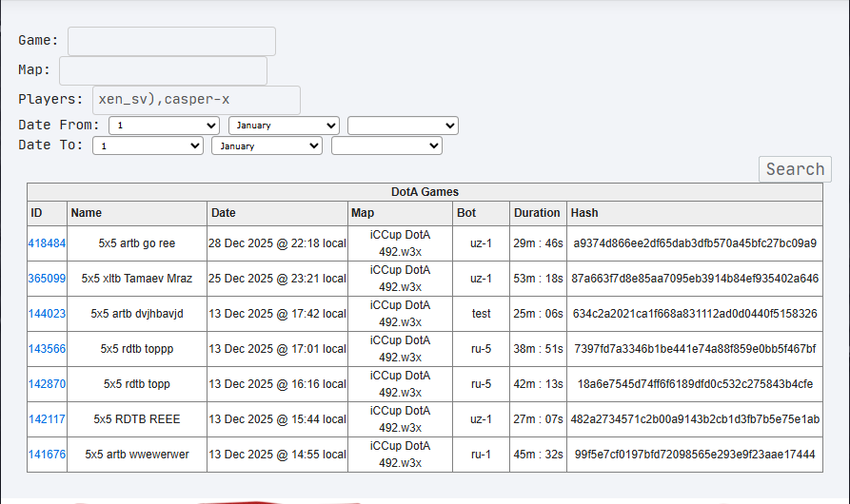
Task: Click duration '29m : 46s'
Action: tap(539, 243)
